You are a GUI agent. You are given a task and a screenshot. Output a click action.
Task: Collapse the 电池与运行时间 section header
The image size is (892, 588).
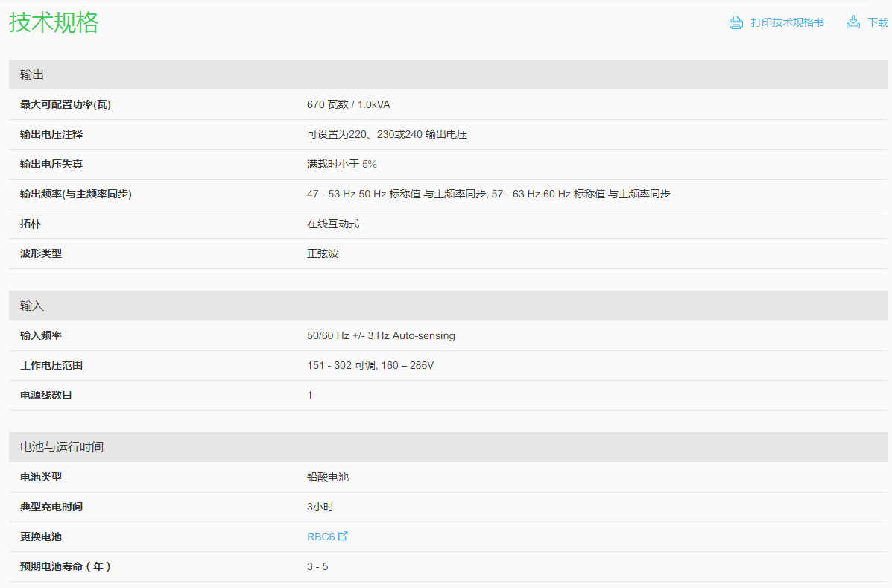coord(62,447)
